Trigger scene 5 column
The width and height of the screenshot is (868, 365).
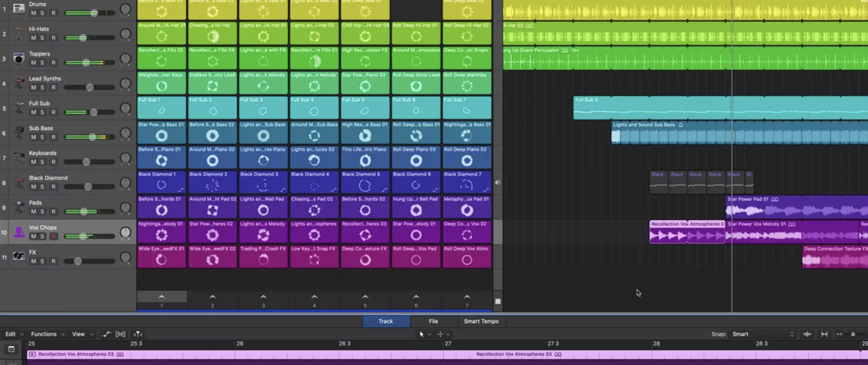[x=365, y=300]
